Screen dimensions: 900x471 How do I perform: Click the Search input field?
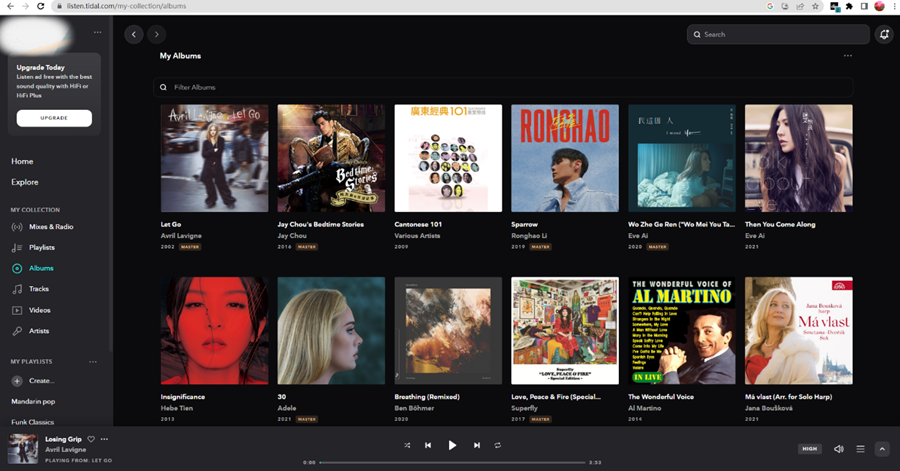tap(778, 34)
